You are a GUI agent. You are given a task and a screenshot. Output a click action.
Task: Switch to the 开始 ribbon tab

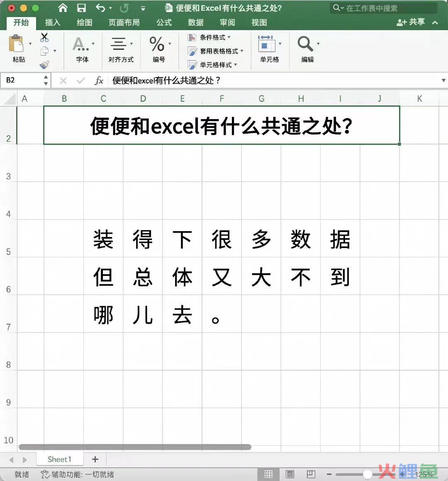click(x=21, y=22)
